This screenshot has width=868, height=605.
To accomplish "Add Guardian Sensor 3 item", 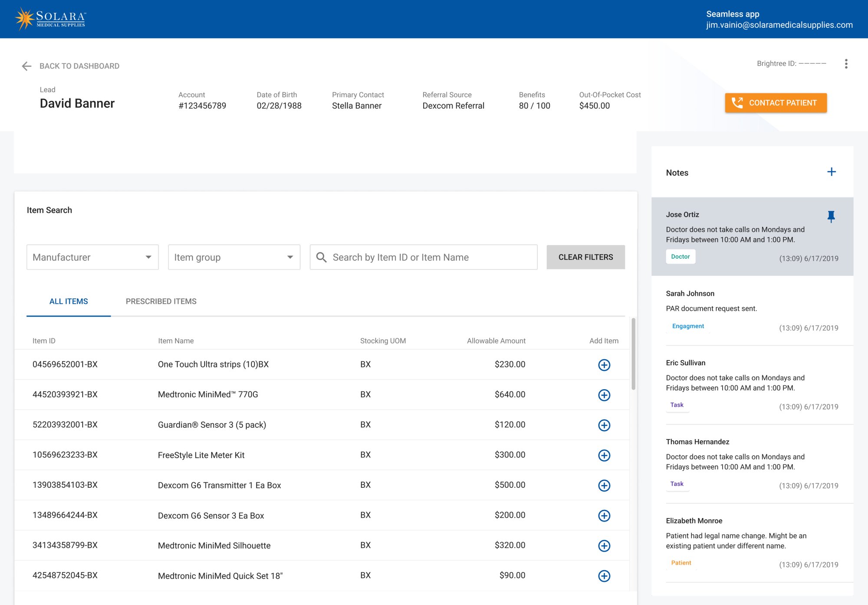I will (x=604, y=425).
